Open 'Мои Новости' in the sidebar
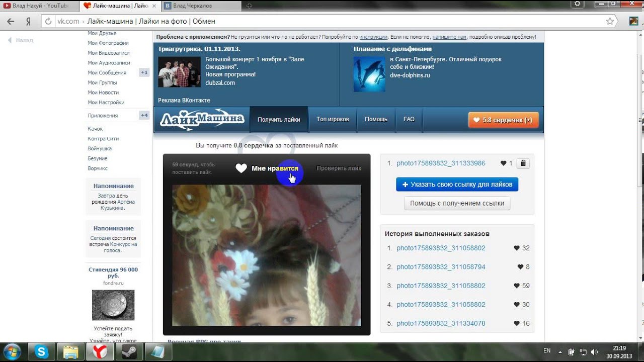 103,93
